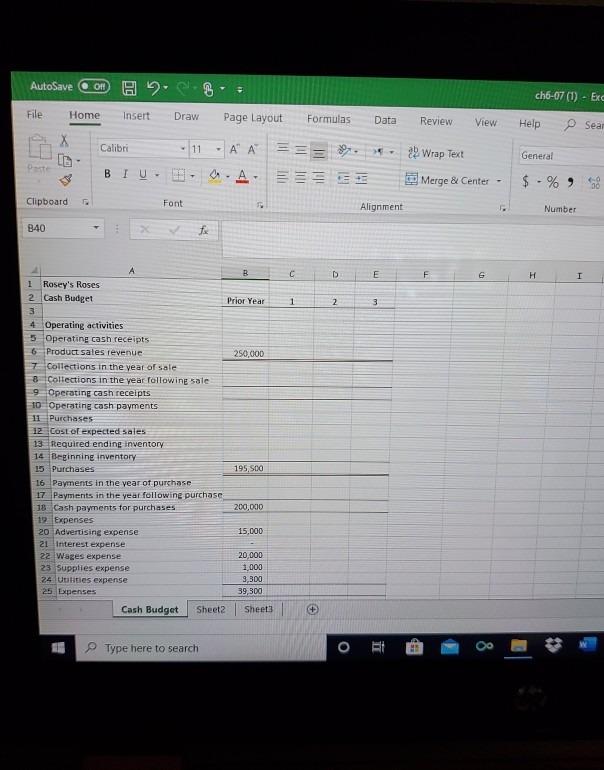Click the Increase Indent icon
This screenshot has width=604, height=770.
(361, 179)
